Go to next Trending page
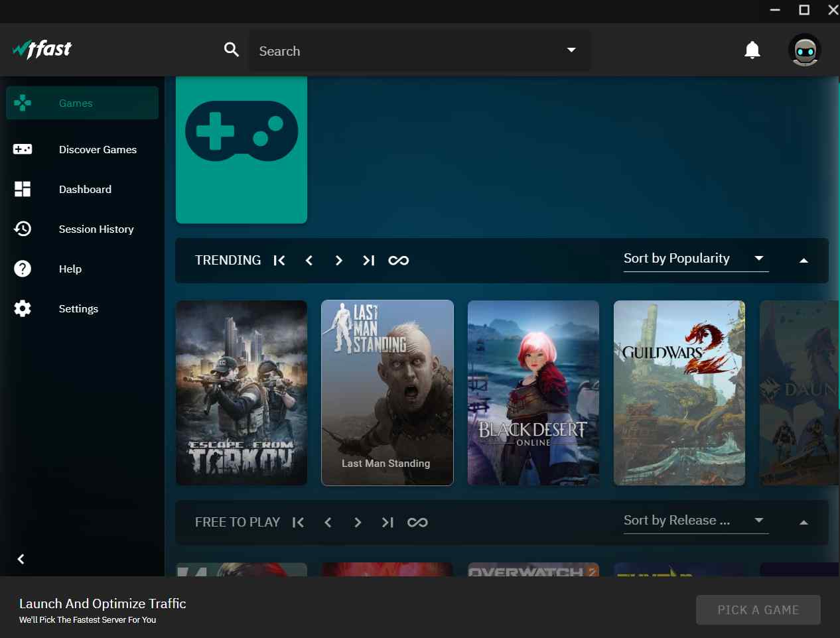The image size is (840, 638). click(x=339, y=261)
